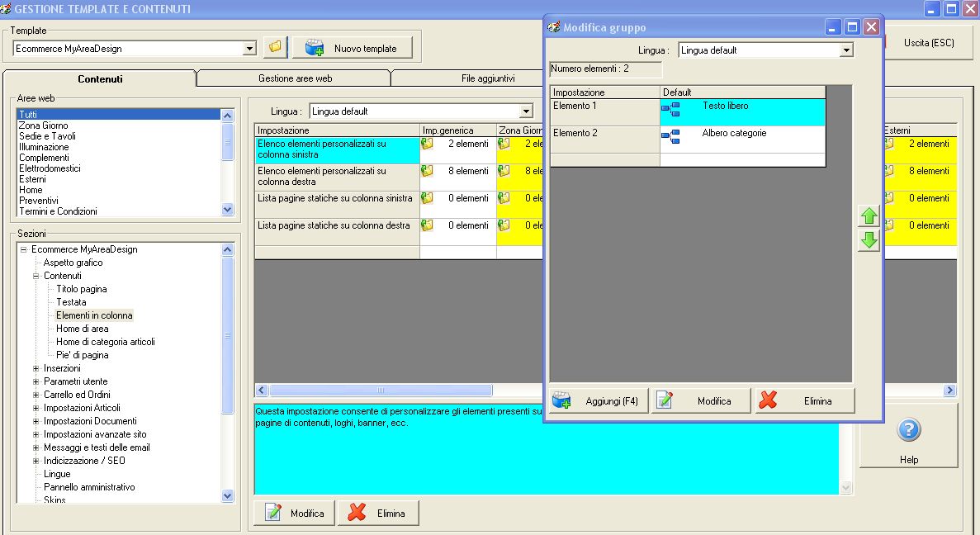The image size is (980, 535).
Task: Select Elettrodomestici area
Action: [50, 168]
